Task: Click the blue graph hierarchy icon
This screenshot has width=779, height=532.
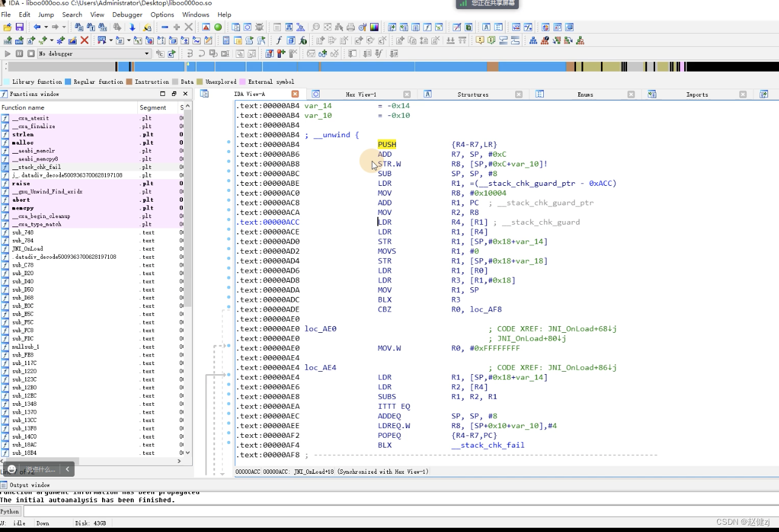Action: pos(533,41)
